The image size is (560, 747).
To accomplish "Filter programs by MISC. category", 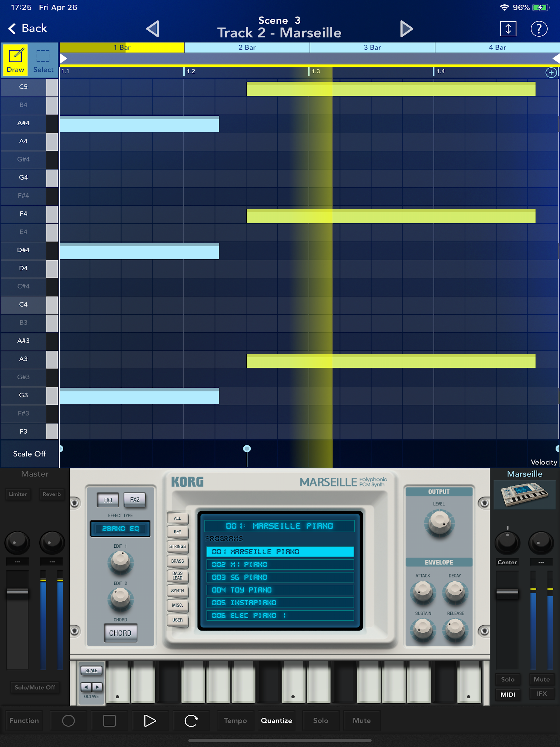I will [x=177, y=605].
